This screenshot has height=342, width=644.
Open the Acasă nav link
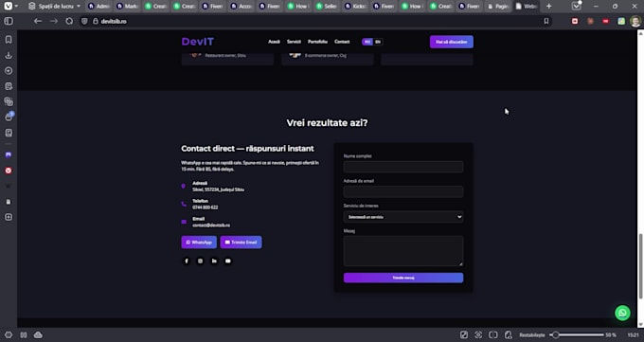coord(274,42)
